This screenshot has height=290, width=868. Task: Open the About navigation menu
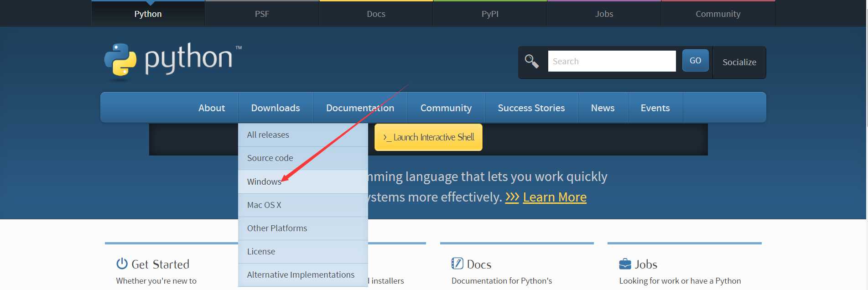(212, 108)
